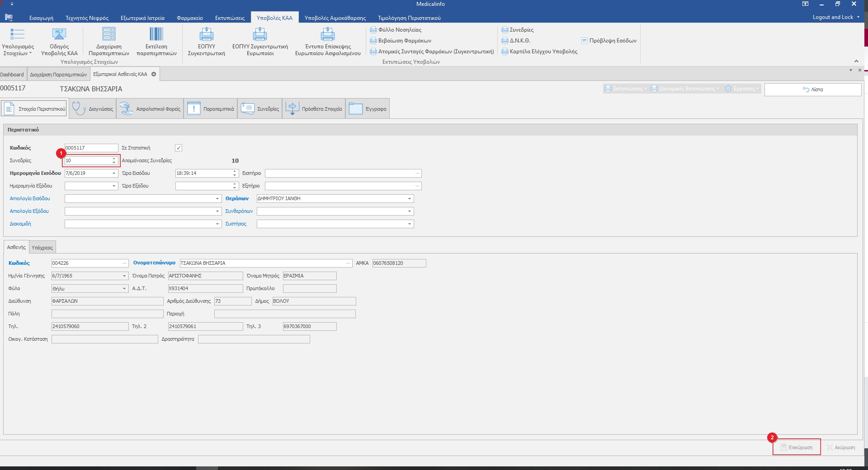Open Διαχείριση Παραπεμπτικών from the ribbon
Image resolution: width=868 pixels, height=470 pixels.
pyautogui.click(x=109, y=35)
